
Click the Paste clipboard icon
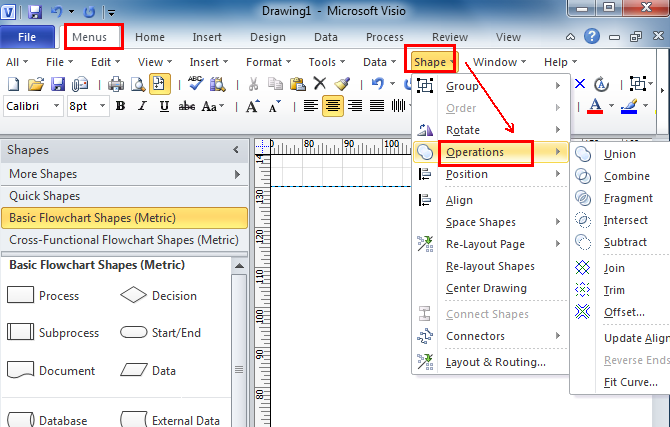pos(297,84)
